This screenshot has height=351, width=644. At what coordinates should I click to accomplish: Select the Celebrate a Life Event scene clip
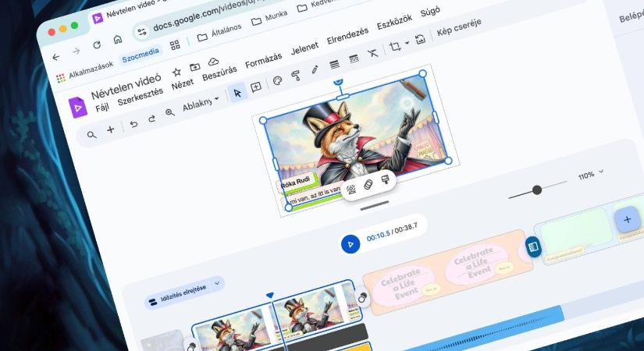coord(448,272)
